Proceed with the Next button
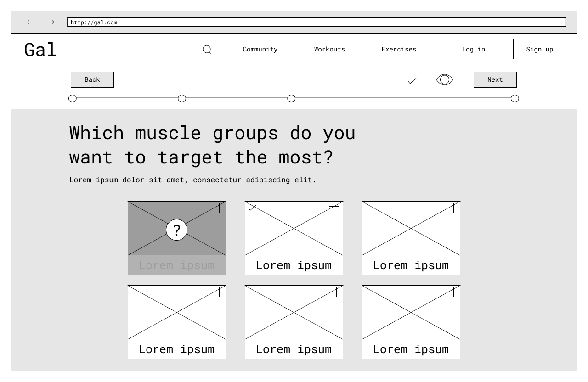This screenshot has height=382, width=588. [x=495, y=79]
